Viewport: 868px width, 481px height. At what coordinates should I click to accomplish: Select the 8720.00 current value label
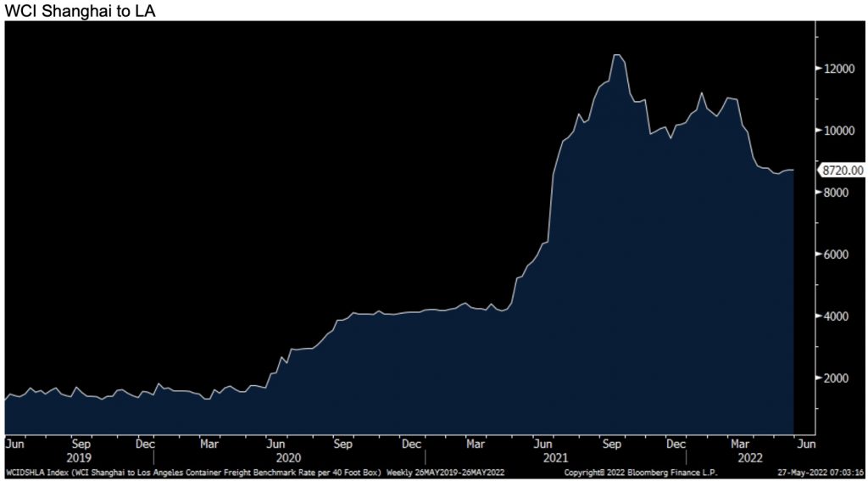point(842,171)
